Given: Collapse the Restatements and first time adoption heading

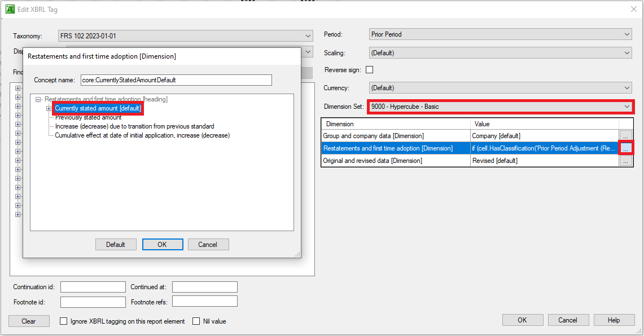Looking at the screenshot, I should coord(37,99).
